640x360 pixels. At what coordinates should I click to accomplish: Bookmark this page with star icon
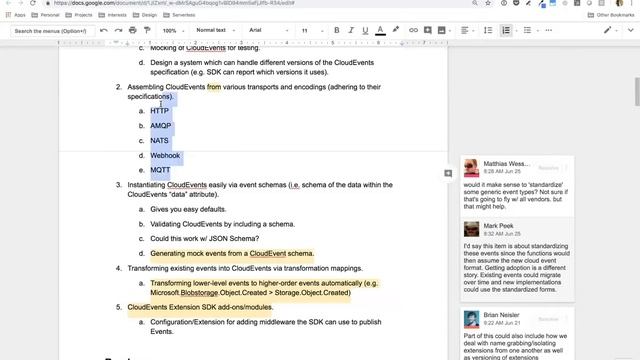tap(488, 3)
